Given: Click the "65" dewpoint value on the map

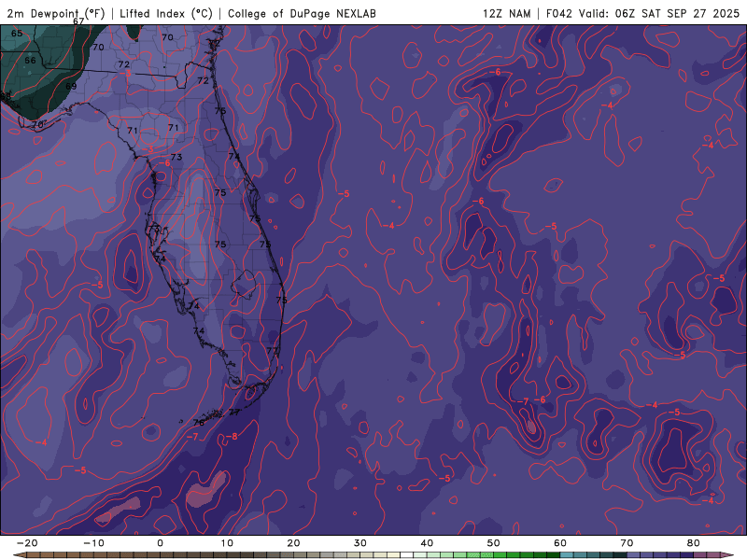Looking at the screenshot, I should 17,34.
